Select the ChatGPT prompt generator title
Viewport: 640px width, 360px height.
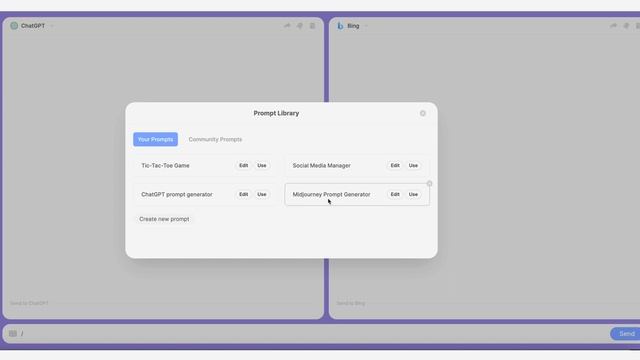coord(177,194)
